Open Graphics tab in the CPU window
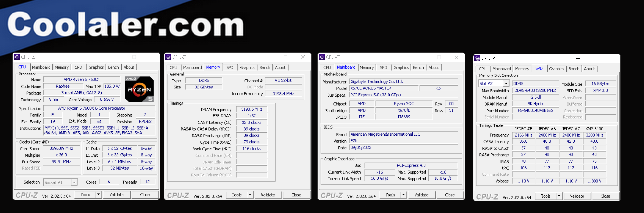This screenshot has width=644, height=213. [x=96, y=67]
